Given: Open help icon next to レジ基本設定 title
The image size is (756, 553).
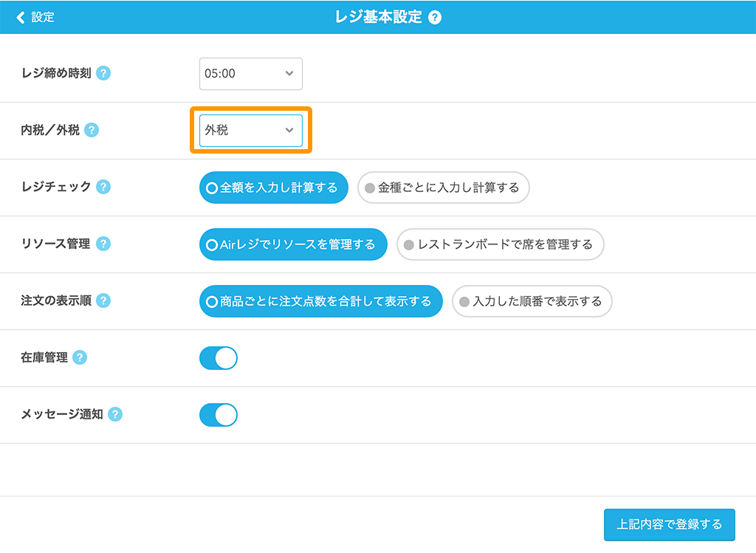Looking at the screenshot, I should (435, 18).
